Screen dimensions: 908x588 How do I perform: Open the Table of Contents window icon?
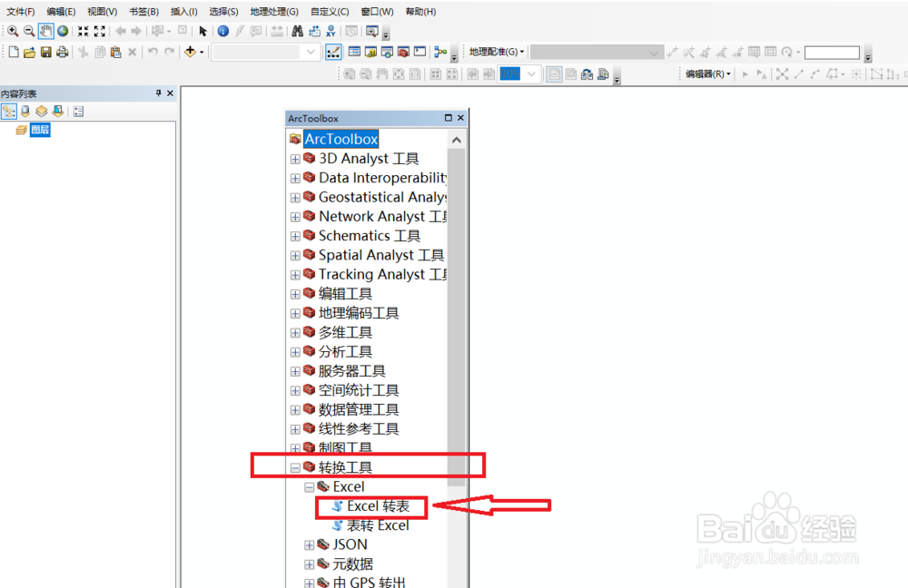[354, 52]
